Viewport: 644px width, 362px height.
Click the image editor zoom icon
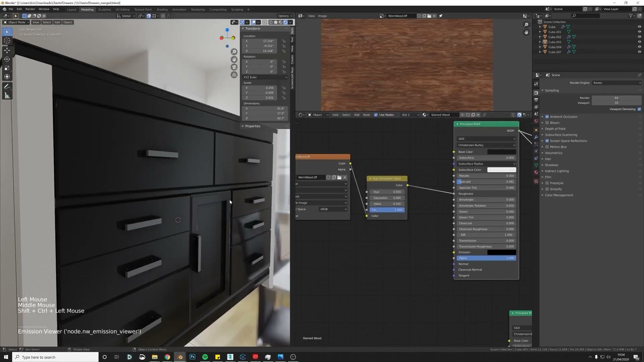526,24
